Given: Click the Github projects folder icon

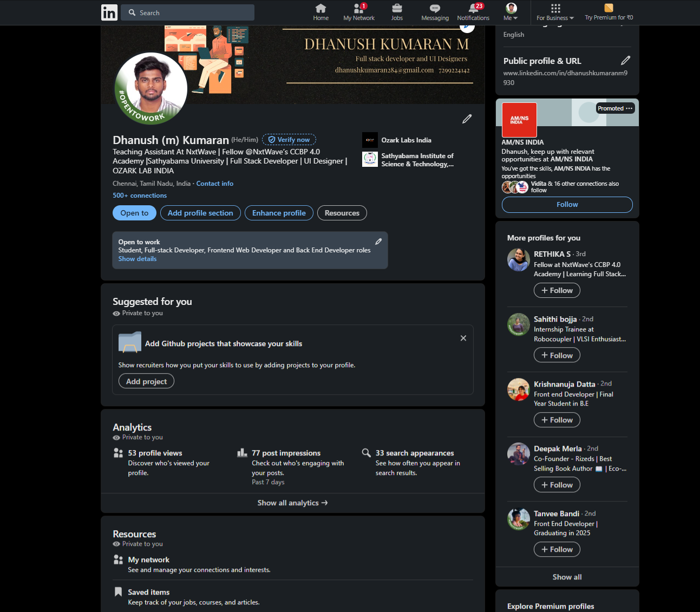Looking at the screenshot, I should pyautogui.click(x=130, y=342).
